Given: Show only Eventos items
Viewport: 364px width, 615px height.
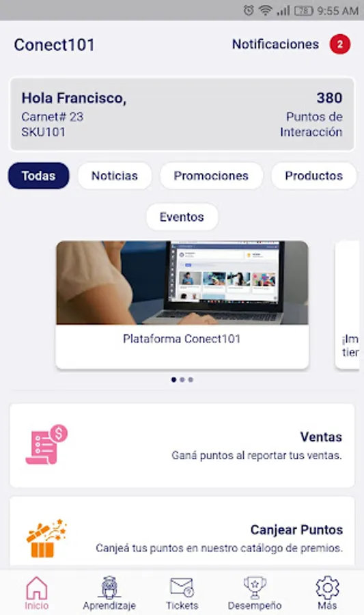Looking at the screenshot, I should (182, 217).
